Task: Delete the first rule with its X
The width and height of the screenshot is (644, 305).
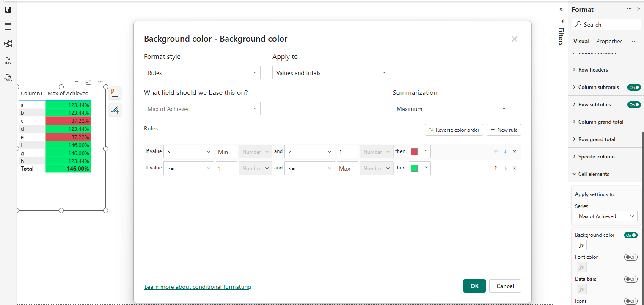Action: point(515,152)
